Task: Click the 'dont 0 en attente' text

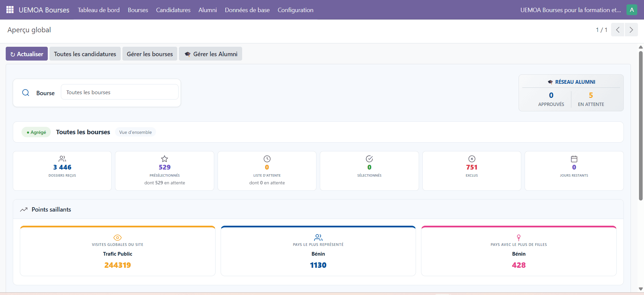Action: (267, 183)
